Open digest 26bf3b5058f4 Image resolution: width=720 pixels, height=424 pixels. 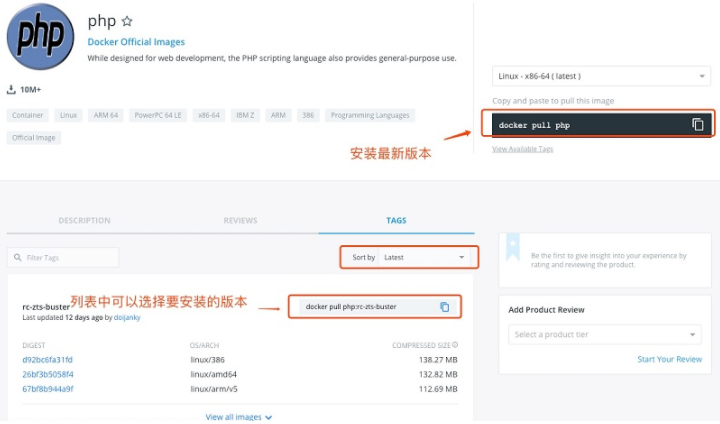click(48, 374)
